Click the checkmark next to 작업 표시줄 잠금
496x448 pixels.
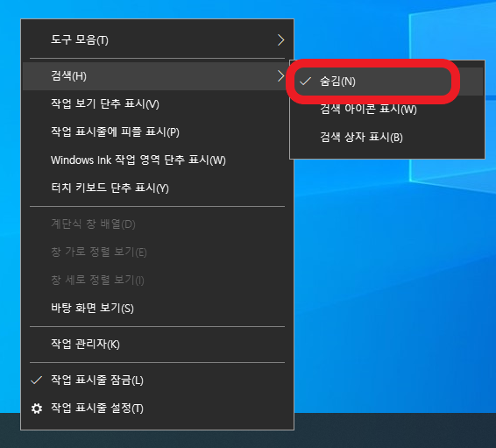pos(37,380)
